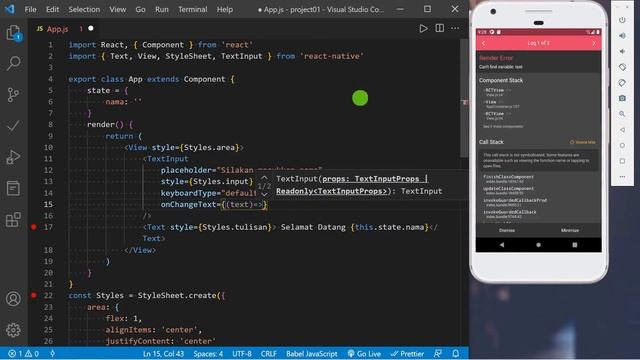Change indentation via Spaces: 4

(208, 354)
